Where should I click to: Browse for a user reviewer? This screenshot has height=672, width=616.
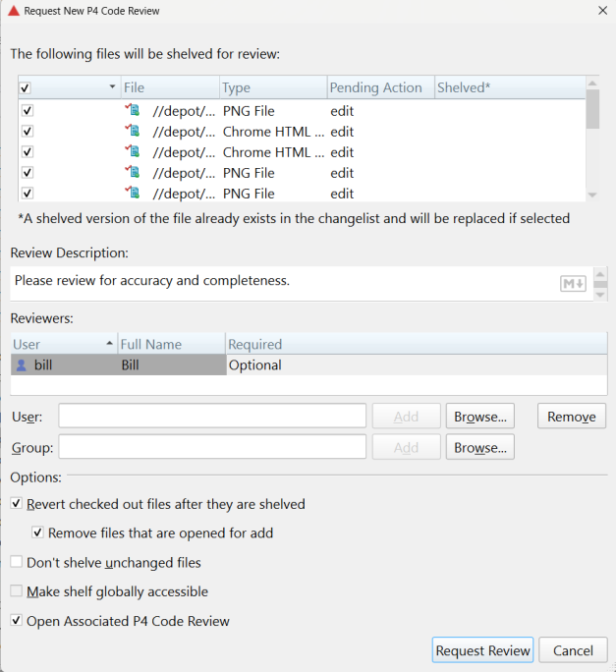479,417
